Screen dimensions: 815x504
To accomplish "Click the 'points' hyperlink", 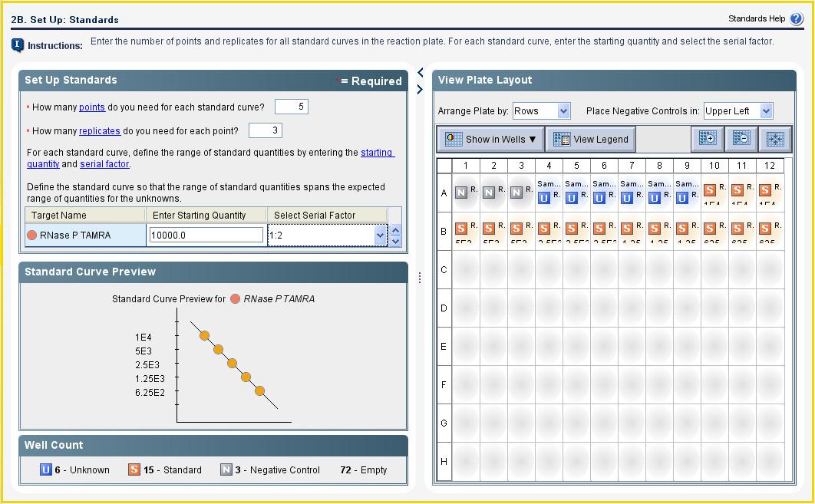I will tap(91, 107).
